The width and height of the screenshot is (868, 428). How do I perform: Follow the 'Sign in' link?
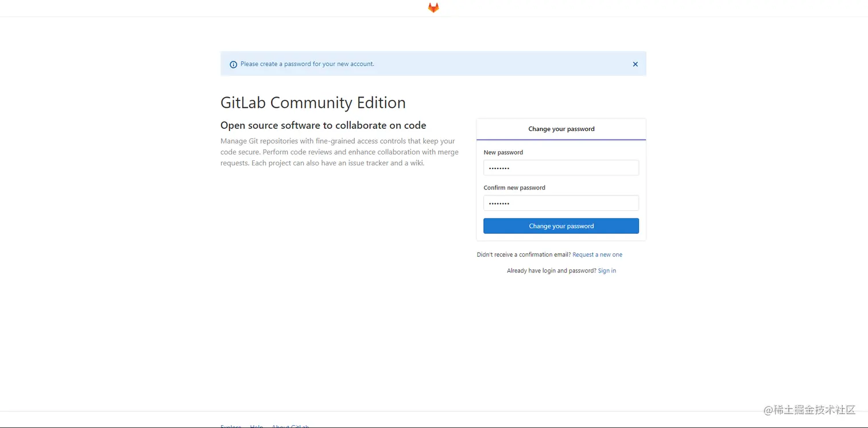pyautogui.click(x=607, y=271)
